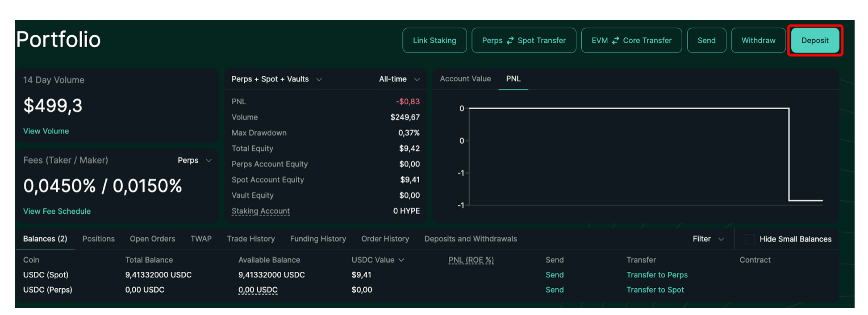The image size is (868, 315).
Task: Open Link Staking
Action: click(434, 41)
